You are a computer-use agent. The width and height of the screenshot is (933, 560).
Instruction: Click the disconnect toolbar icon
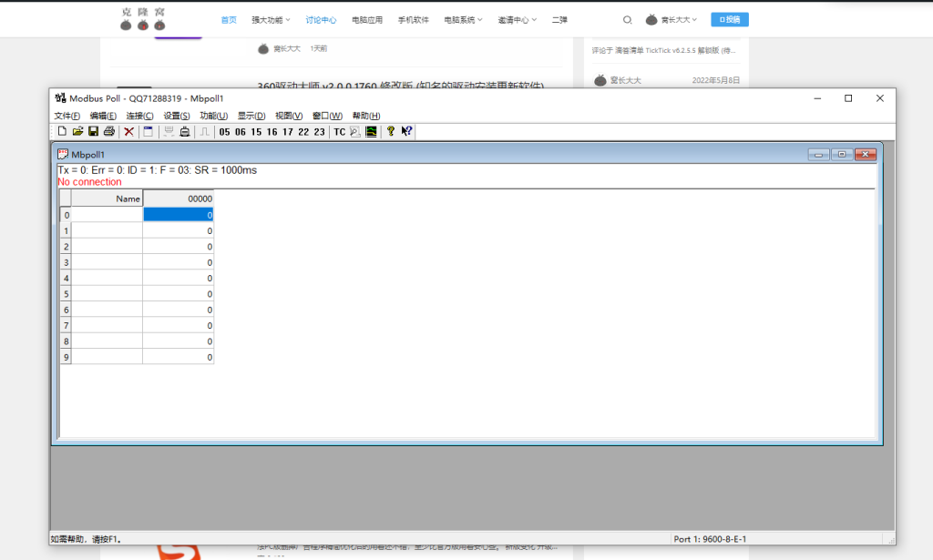tap(185, 131)
